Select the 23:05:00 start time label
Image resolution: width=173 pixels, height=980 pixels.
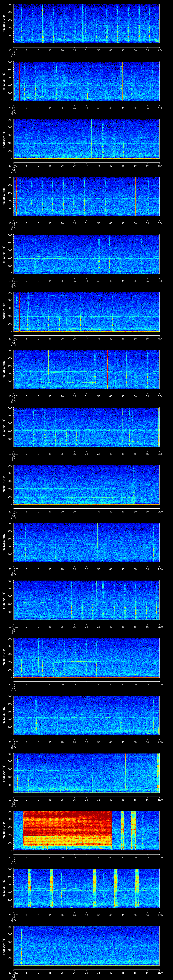click(13, 281)
